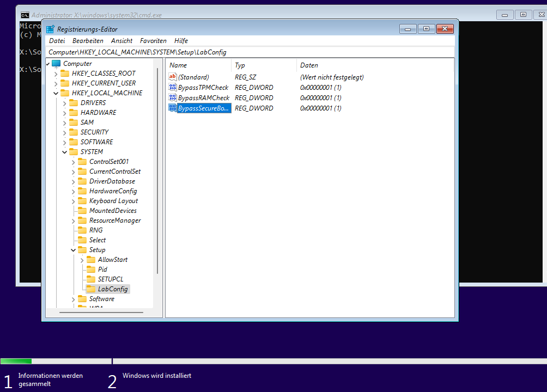Maximize the Registrierungs-Editor window

coord(426,29)
